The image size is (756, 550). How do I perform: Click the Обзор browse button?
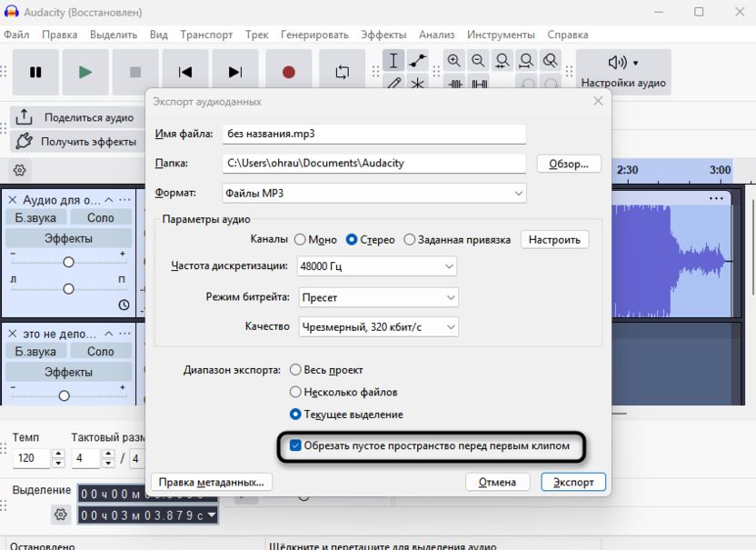click(570, 164)
